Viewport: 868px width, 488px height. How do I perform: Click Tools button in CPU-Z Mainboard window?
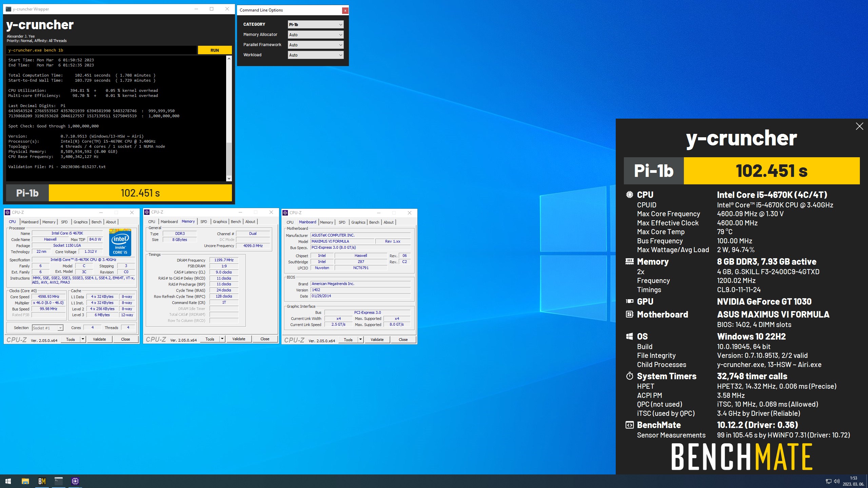348,340
